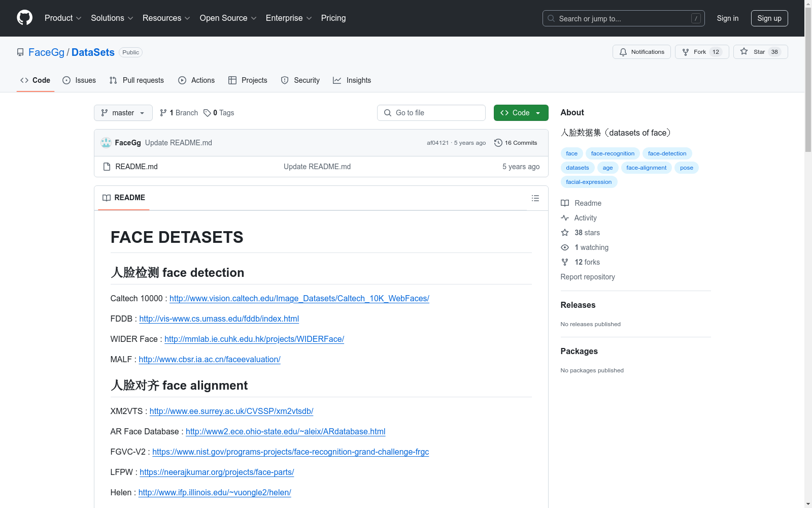
Task: Open the Readme link in About
Action: [x=581, y=203]
